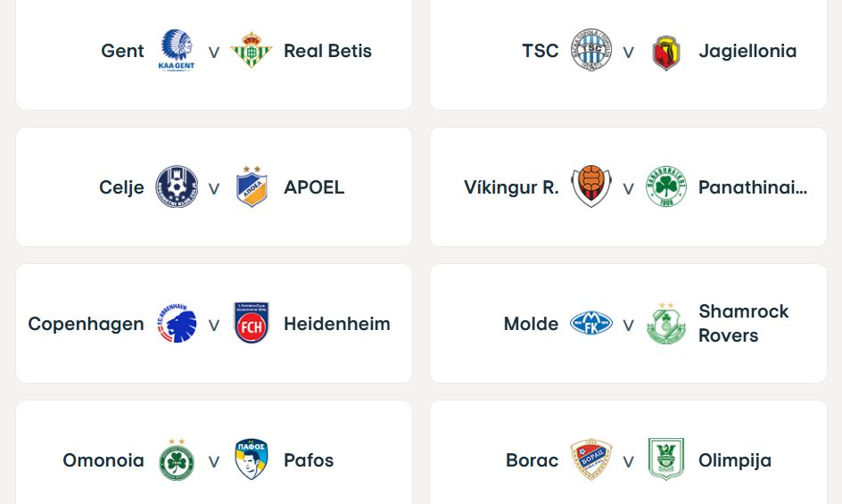
Task: Select the Shamrock Rovers crest
Action: (666, 324)
